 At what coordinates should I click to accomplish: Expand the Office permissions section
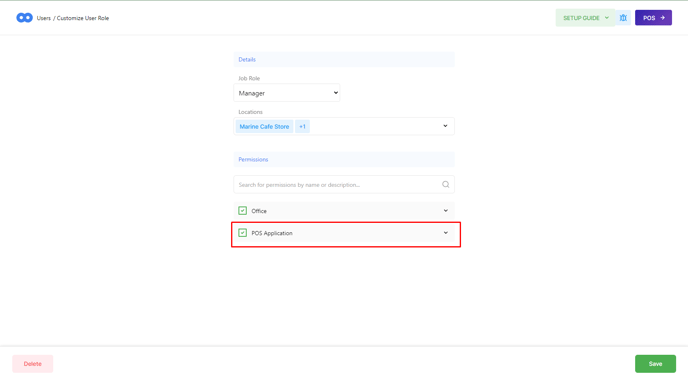pyautogui.click(x=445, y=211)
